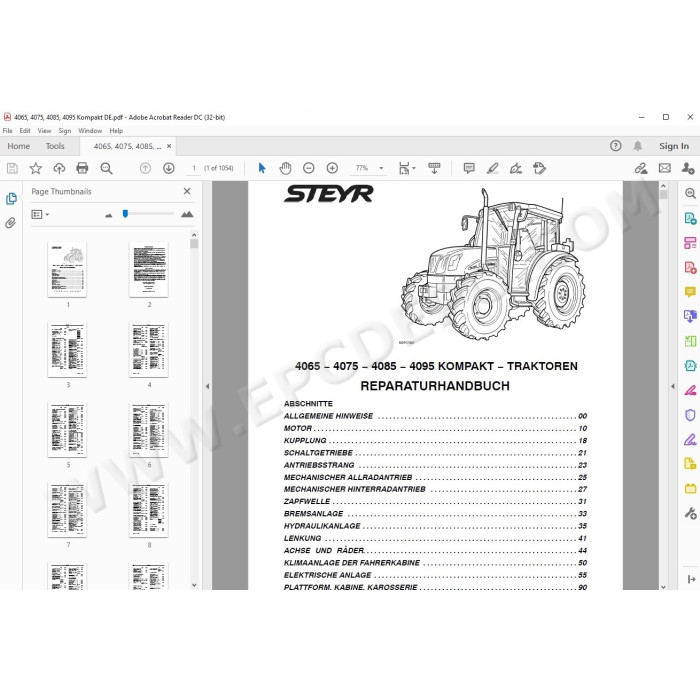Open search tool in right pane
Image resolution: width=700 pixels, height=700 pixels.
point(690,193)
